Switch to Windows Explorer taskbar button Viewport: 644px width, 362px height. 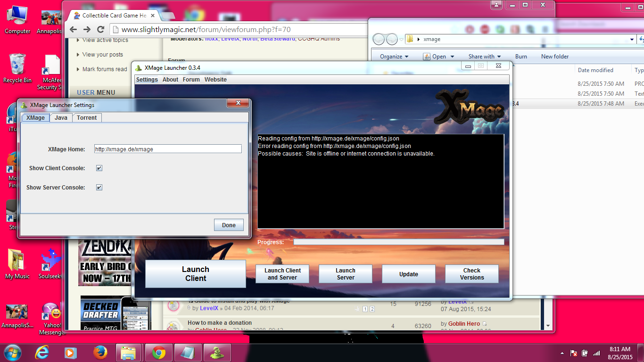pos(128,352)
